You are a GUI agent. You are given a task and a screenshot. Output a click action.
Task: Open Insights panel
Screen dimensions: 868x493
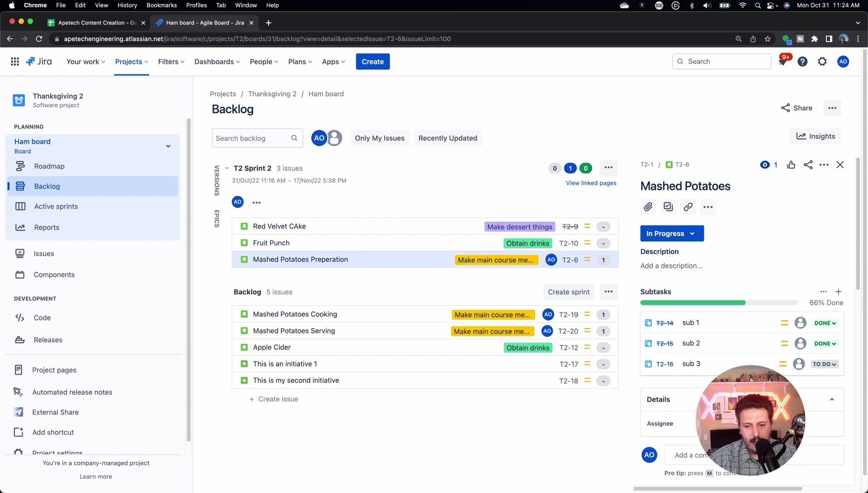pos(816,137)
